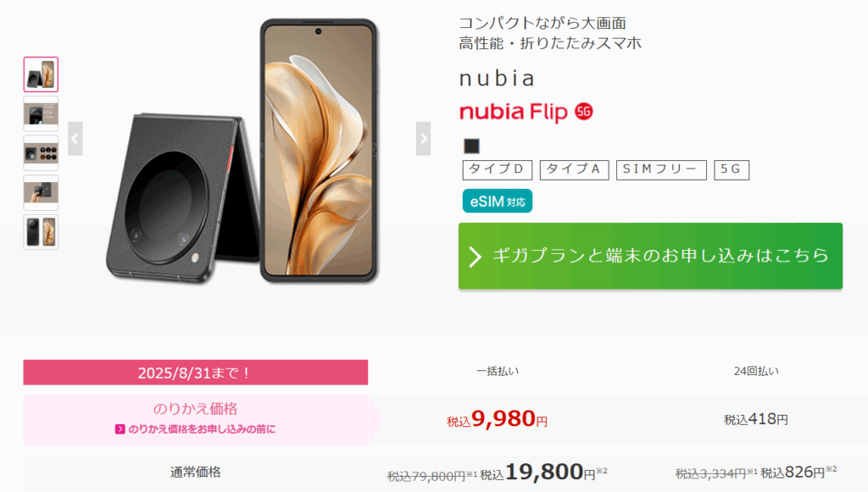Apply via the green ギガプランと端末のお申し込み button

point(650,256)
